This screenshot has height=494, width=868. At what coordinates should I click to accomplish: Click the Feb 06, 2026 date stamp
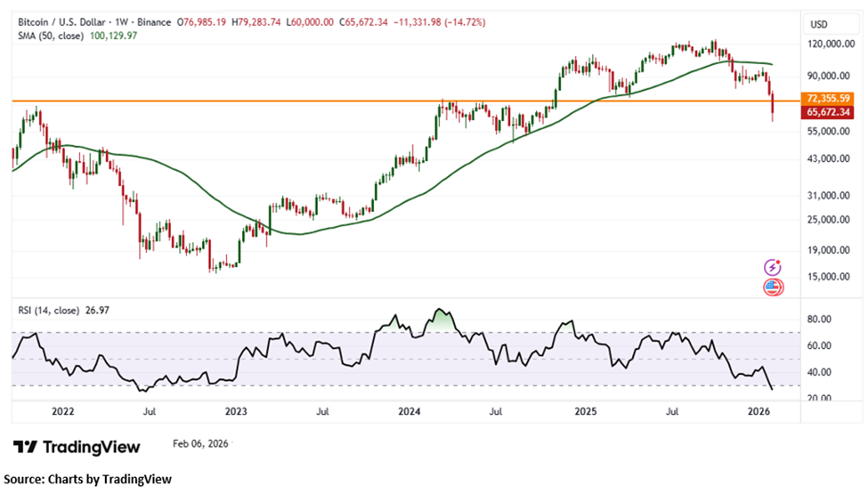pos(201,445)
